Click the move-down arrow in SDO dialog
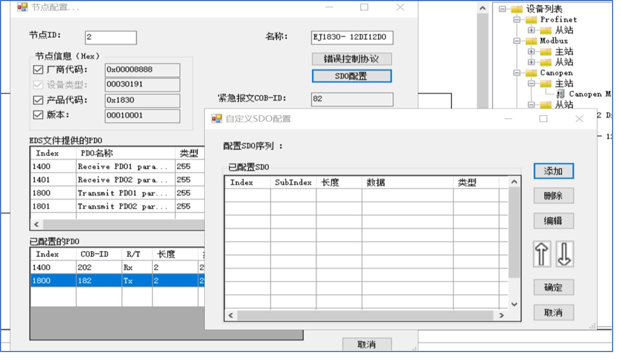 tap(565, 254)
